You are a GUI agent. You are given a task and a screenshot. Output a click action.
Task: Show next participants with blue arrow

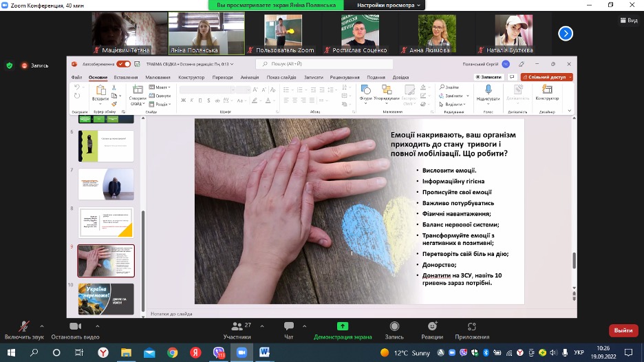pos(566,33)
